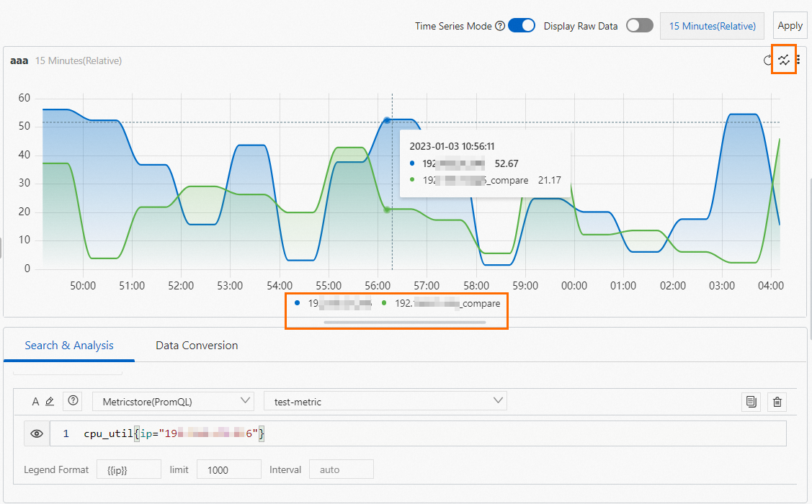Toggle the eye icon next to the query
Image resolution: width=812 pixels, height=504 pixels.
37,433
